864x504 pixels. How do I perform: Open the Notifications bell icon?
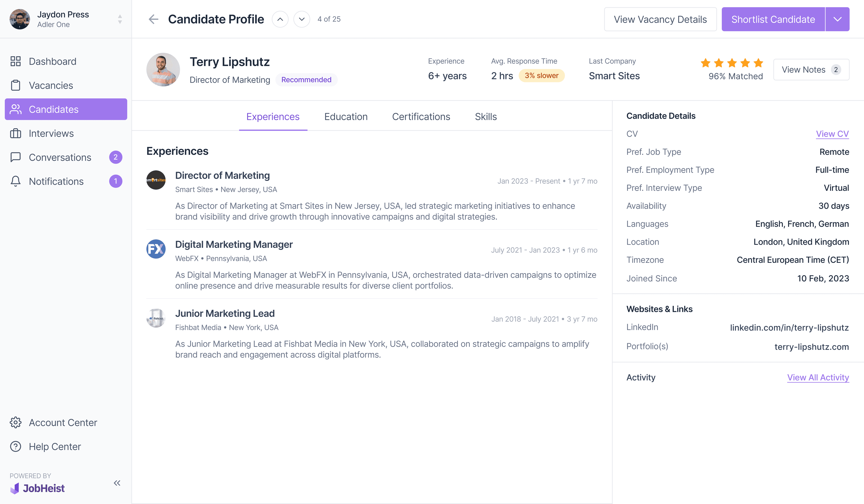tap(16, 181)
